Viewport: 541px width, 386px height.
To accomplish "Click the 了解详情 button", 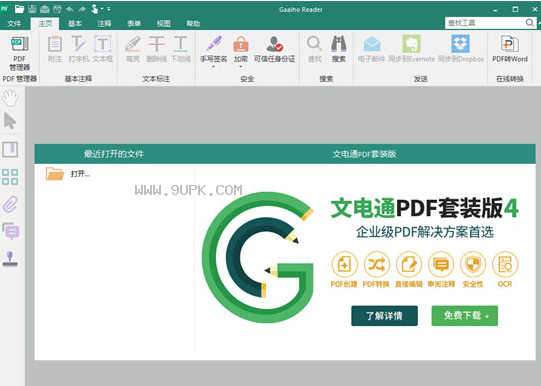I will 384,316.
